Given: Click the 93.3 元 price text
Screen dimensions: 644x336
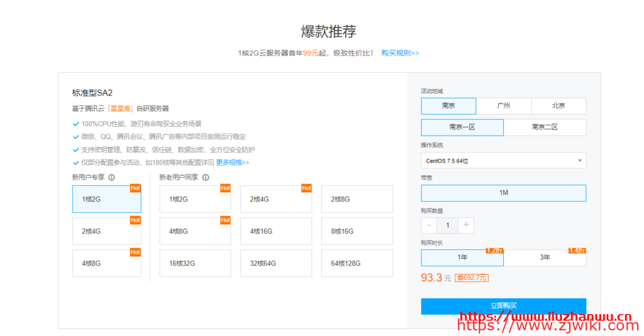Looking at the screenshot, I should click(436, 278).
